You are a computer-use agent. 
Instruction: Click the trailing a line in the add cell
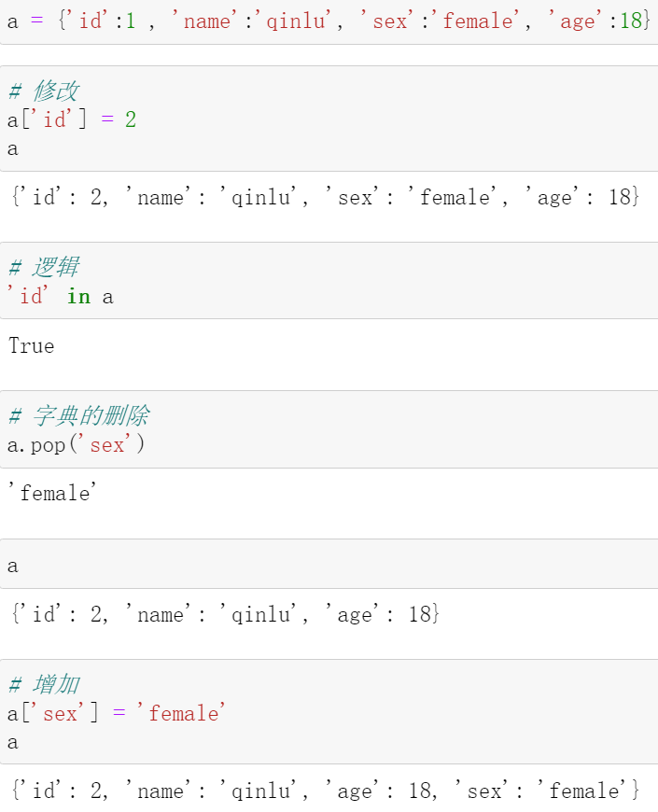[x=13, y=743]
